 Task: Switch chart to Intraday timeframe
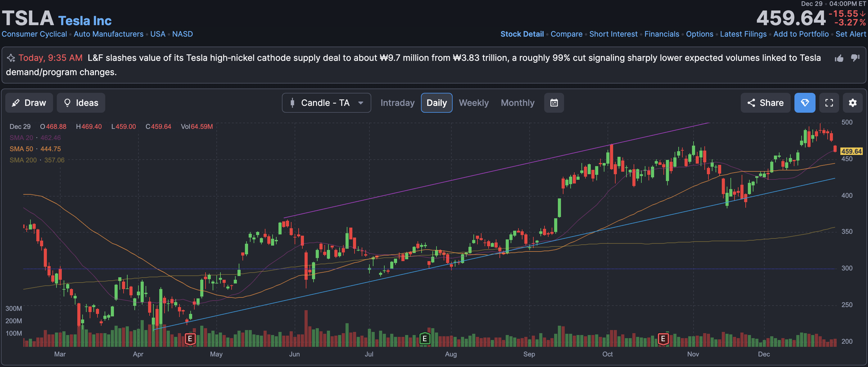[397, 103]
